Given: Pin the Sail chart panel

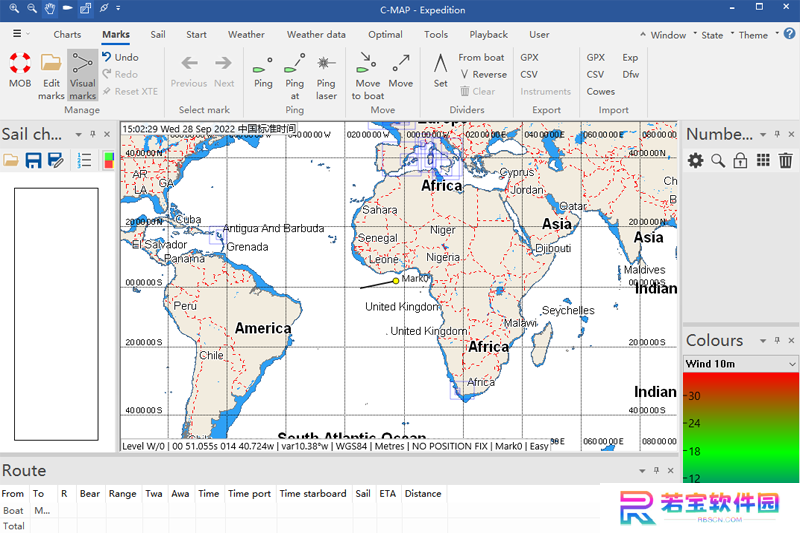Looking at the screenshot, I should (x=93, y=134).
